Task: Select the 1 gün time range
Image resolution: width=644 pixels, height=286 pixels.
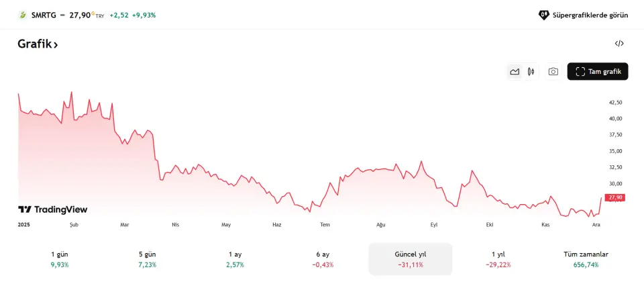Action: (x=60, y=259)
